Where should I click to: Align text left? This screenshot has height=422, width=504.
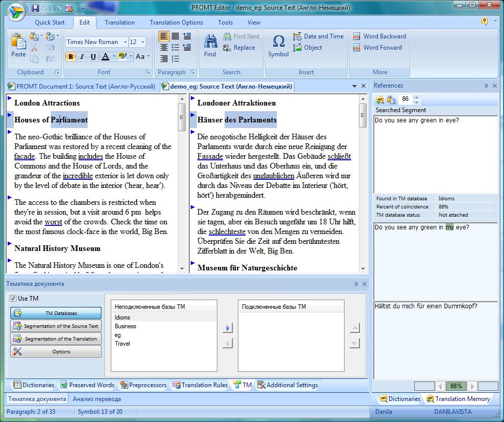point(164,36)
